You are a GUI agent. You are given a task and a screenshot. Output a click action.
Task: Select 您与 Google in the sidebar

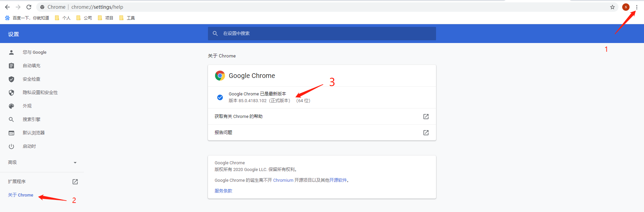pos(35,52)
